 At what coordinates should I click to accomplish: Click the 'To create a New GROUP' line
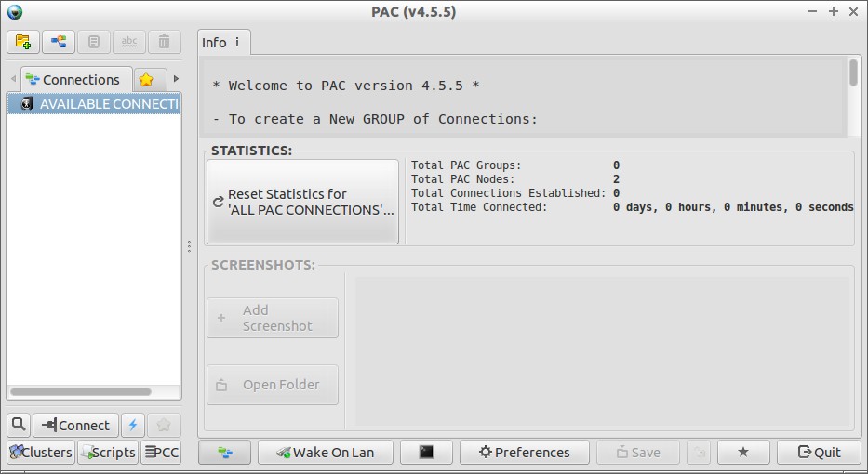tap(375, 119)
